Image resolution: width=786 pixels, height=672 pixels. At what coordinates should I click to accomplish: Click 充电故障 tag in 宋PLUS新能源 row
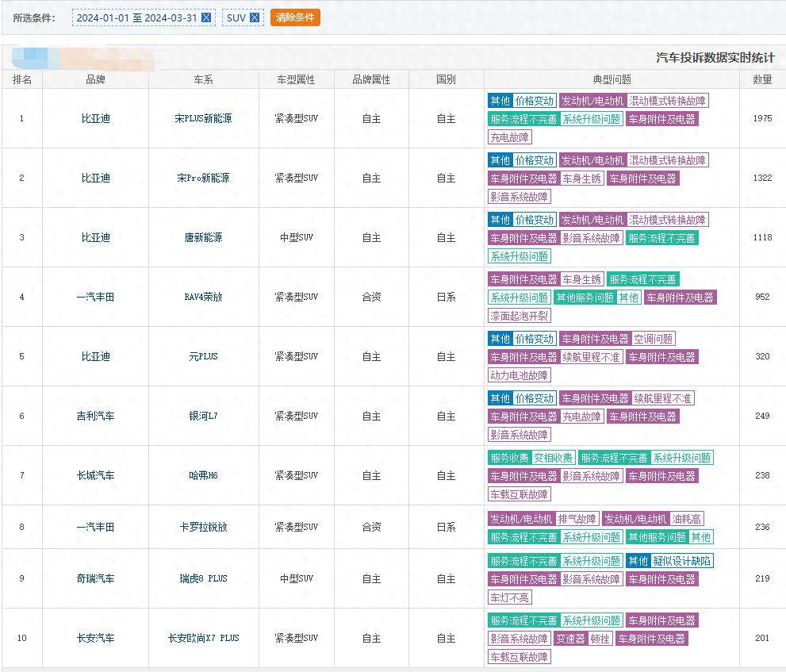tap(509, 137)
